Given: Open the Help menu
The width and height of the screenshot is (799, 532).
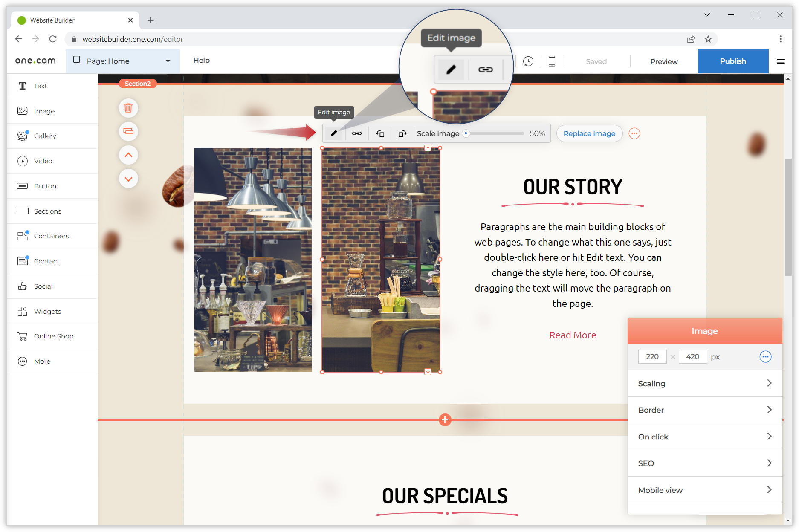Looking at the screenshot, I should coord(201,60).
